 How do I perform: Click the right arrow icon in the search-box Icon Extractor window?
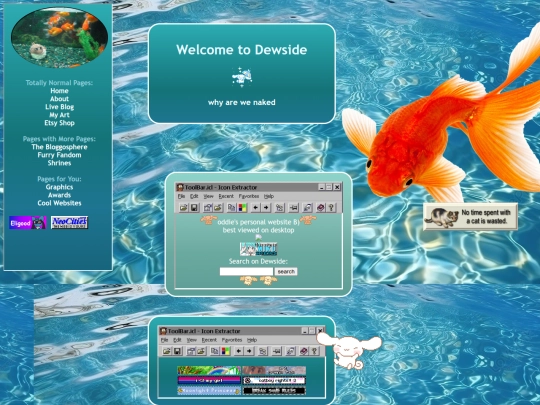click(x=266, y=208)
